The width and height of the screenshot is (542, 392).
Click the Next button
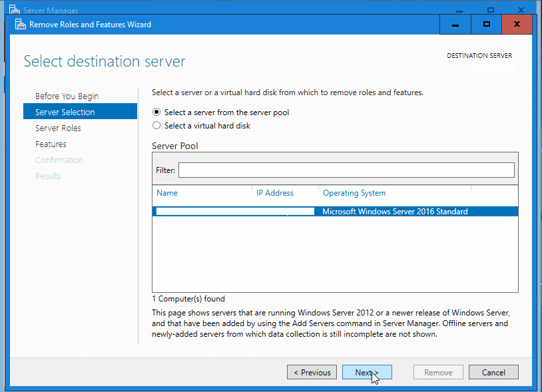click(367, 372)
